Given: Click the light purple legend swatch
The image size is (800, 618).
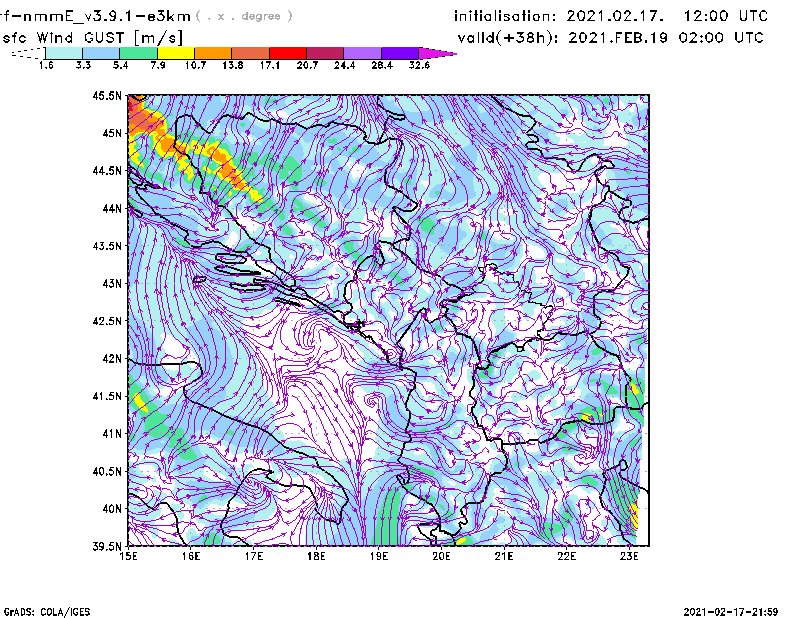Looking at the screenshot, I should tap(363, 53).
